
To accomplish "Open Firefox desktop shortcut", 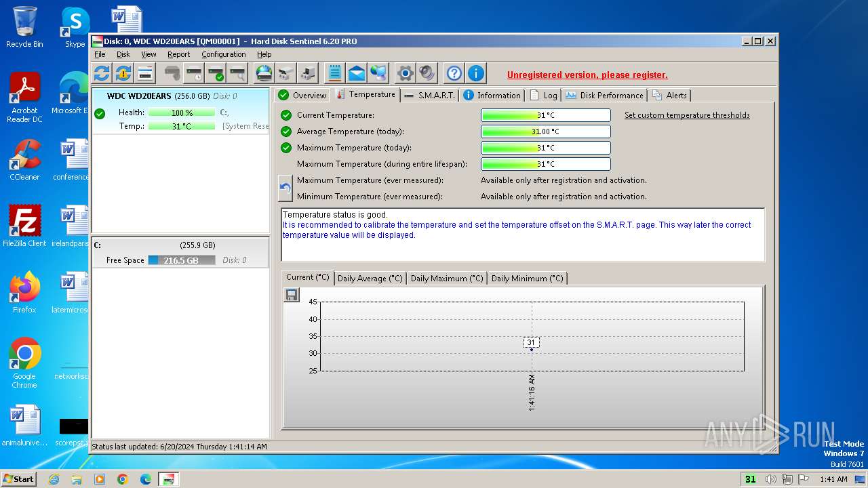I will click(24, 293).
